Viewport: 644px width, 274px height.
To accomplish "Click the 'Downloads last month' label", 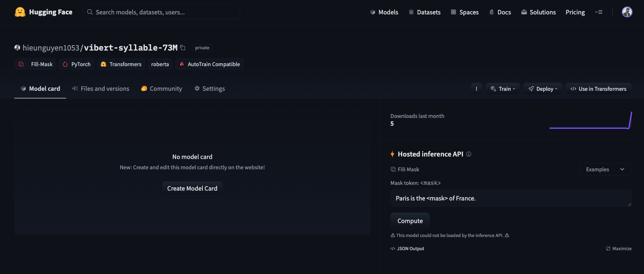I will [417, 116].
